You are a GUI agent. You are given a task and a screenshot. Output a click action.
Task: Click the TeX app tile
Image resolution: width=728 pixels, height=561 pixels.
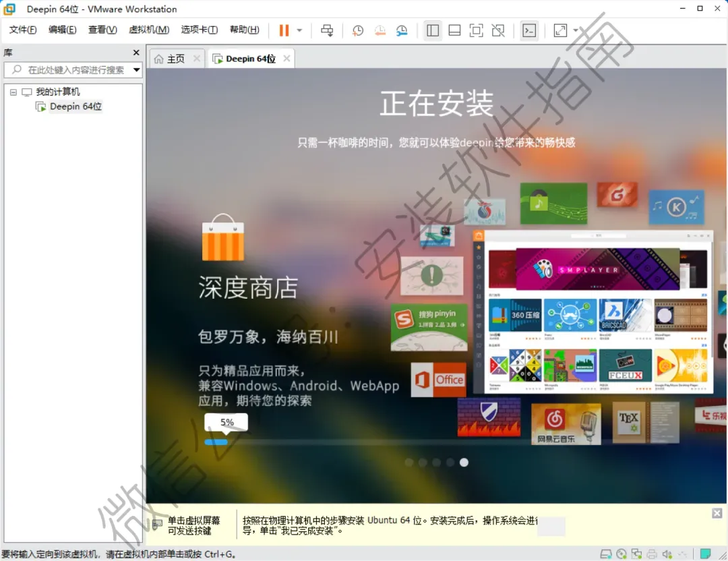pos(646,422)
